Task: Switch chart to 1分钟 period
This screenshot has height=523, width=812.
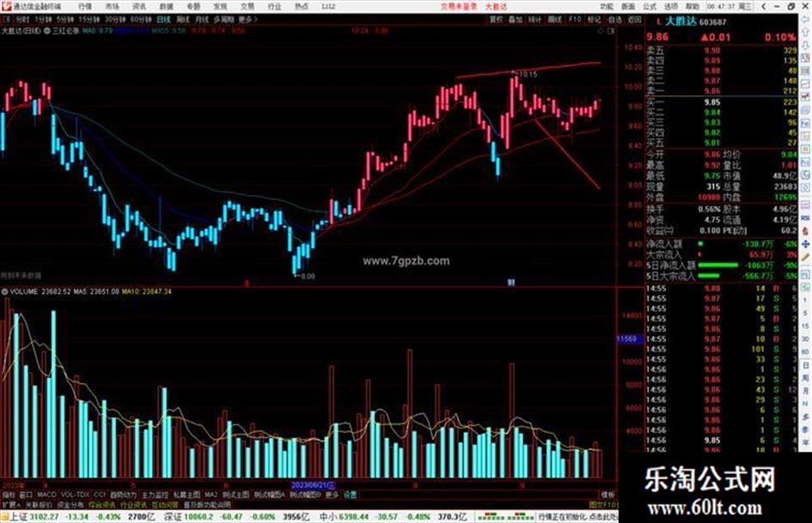Action: click(43, 19)
